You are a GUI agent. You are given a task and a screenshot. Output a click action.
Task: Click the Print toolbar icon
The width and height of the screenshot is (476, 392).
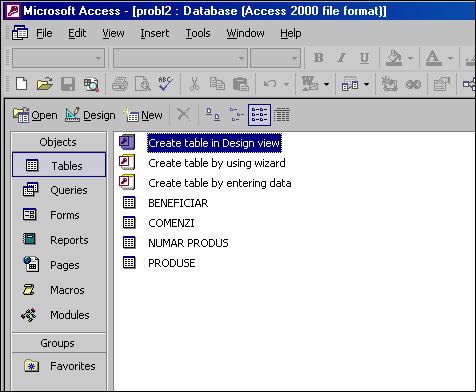click(x=120, y=84)
